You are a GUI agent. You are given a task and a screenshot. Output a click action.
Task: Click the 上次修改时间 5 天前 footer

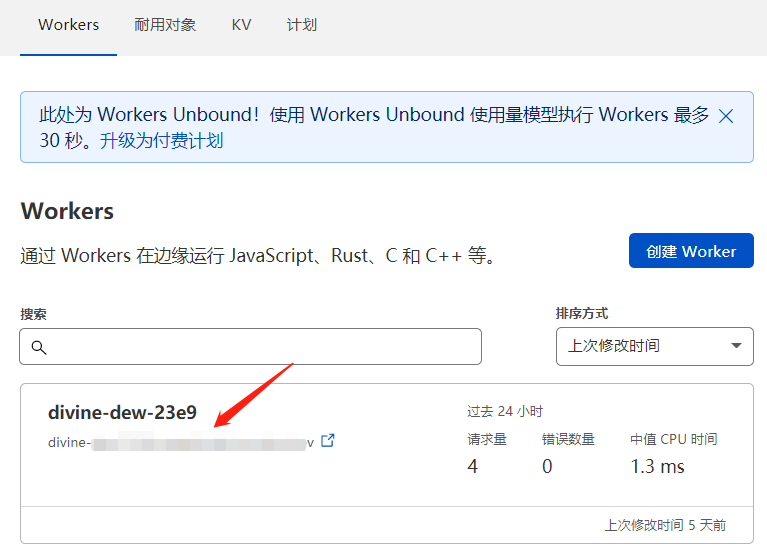tap(665, 525)
